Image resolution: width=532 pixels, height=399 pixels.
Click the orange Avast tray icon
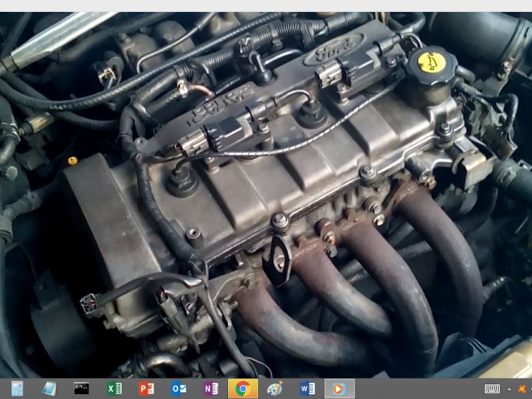tap(522, 389)
